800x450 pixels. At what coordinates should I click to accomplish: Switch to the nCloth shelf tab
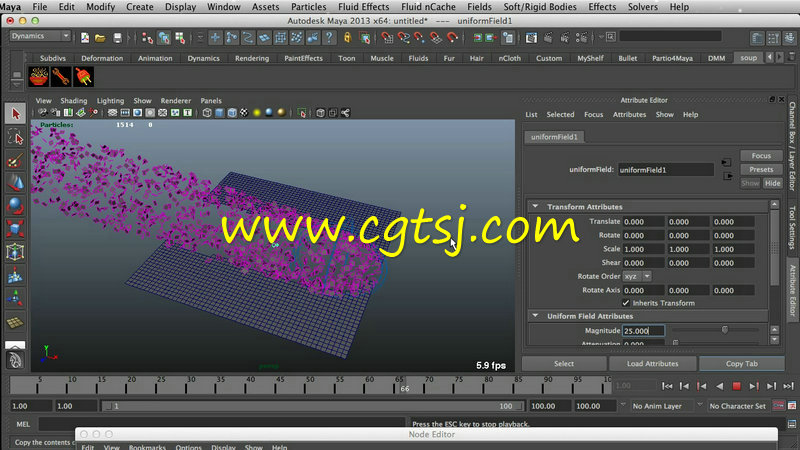pyautogui.click(x=509, y=58)
